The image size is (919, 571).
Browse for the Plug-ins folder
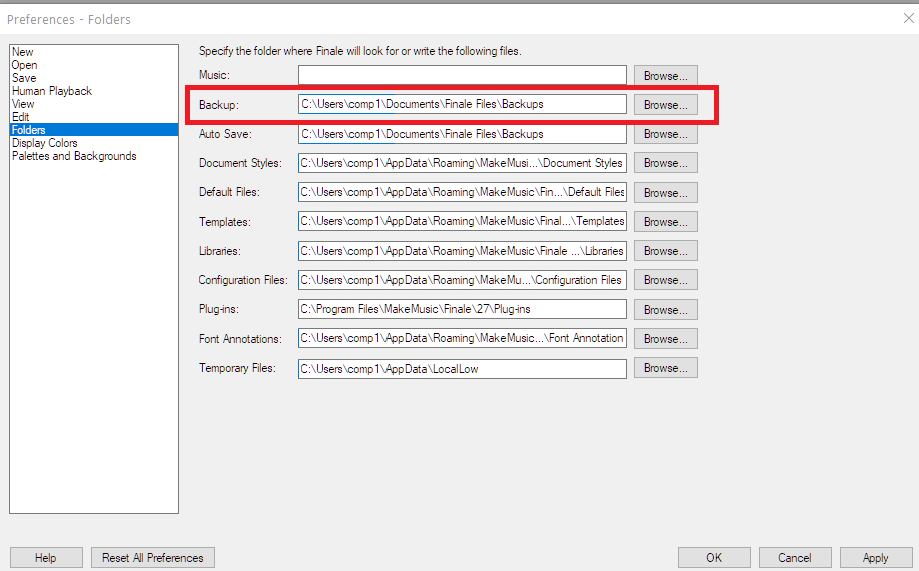[665, 310]
